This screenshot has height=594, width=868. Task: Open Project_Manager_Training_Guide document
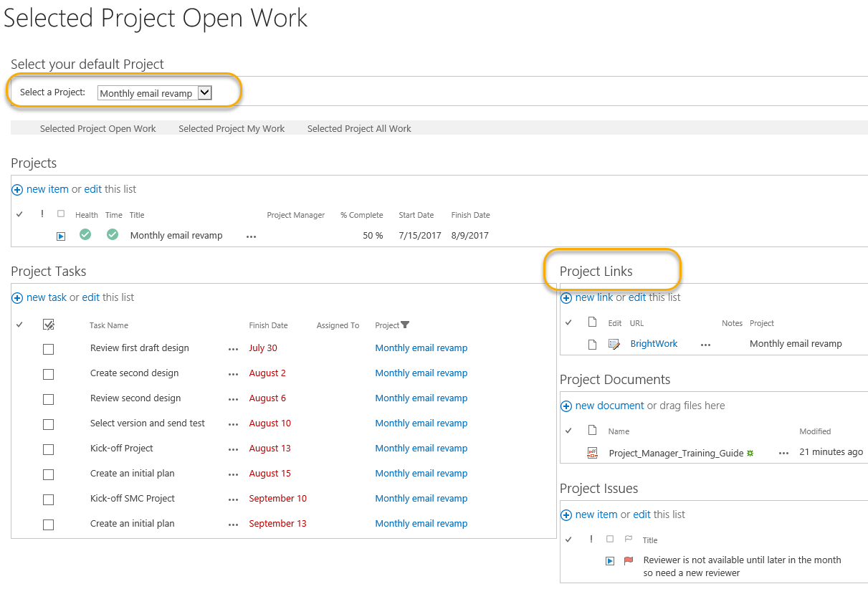pos(677,453)
